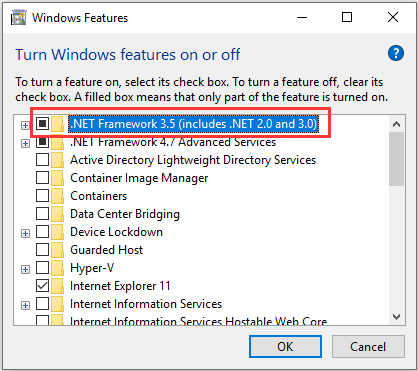Click the folder icon beside Data Center Bridging
Screen dimensions: 418x371
(57, 214)
